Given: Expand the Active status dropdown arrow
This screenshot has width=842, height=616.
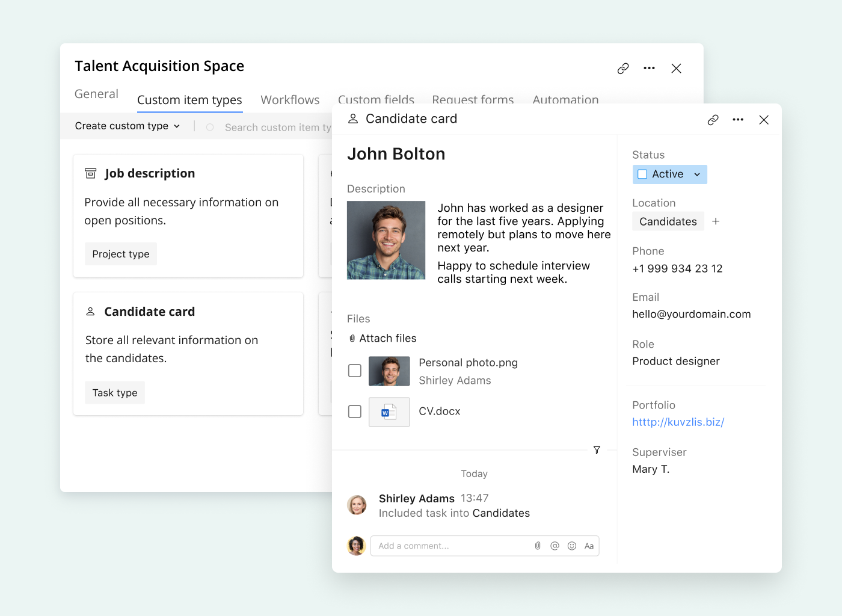Looking at the screenshot, I should click(x=697, y=174).
